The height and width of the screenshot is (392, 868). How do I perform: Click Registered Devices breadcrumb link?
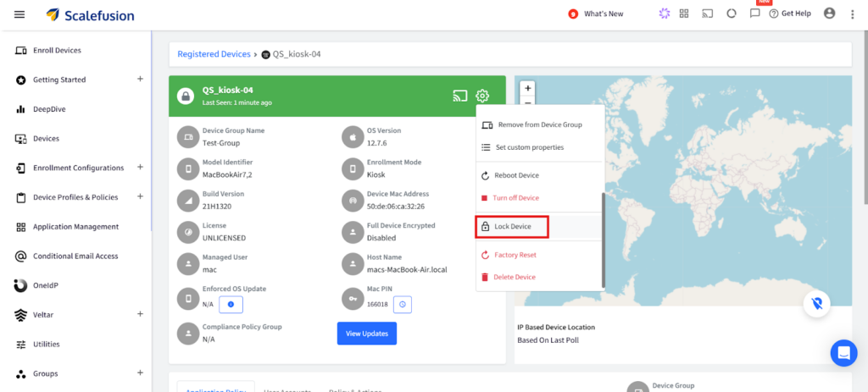coord(214,54)
